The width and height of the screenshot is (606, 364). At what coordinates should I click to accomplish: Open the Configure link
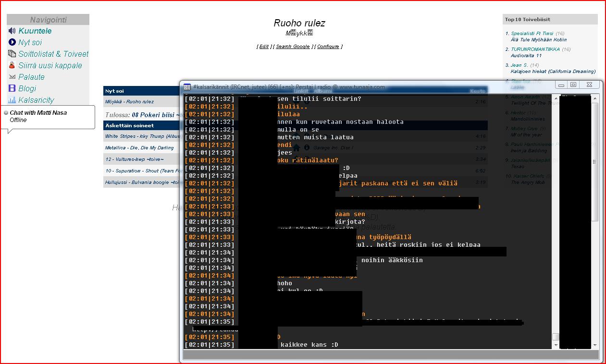328,47
